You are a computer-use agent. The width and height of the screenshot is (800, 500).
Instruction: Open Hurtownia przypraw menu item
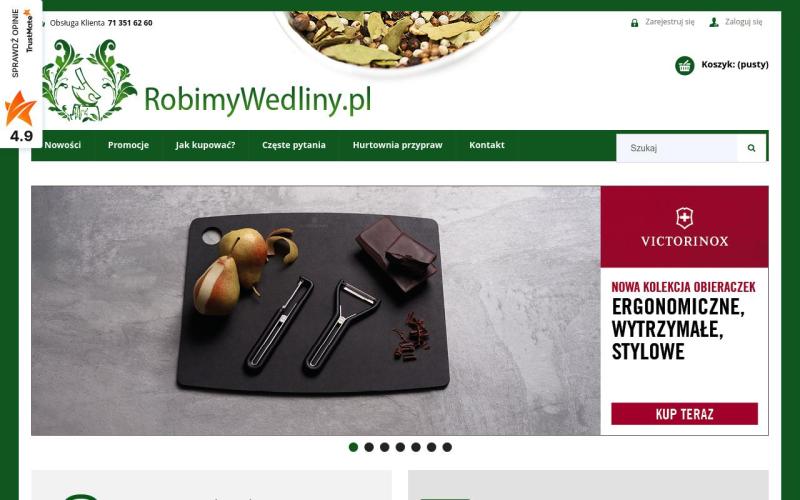pyautogui.click(x=397, y=145)
